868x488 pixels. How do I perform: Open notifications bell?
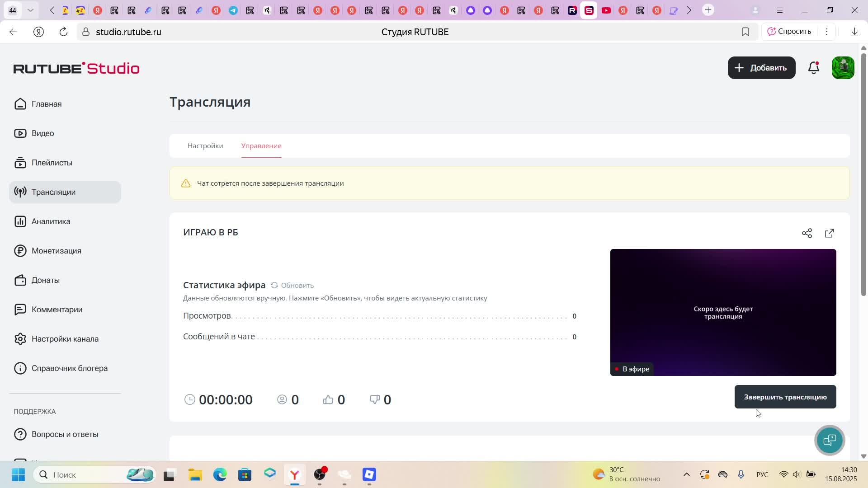click(x=814, y=68)
